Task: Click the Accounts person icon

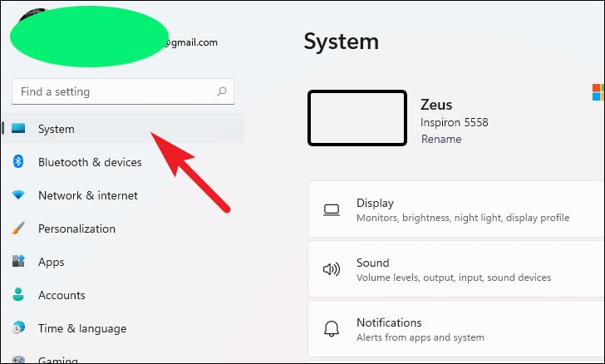Action: 18,294
